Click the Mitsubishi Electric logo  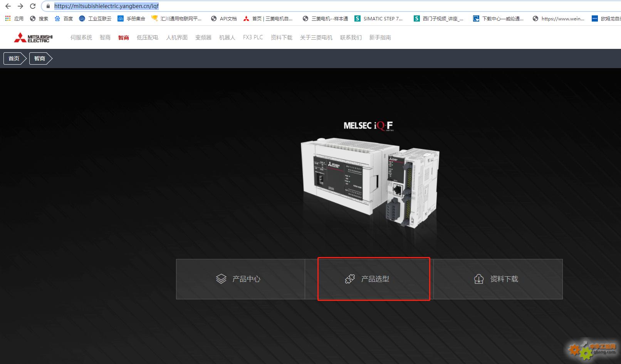[x=33, y=38]
